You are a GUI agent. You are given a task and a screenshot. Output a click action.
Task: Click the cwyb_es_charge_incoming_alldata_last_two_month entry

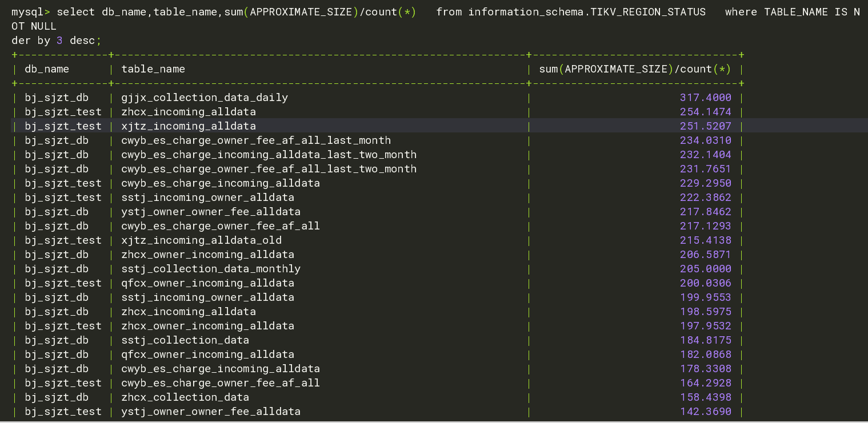[x=269, y=155]
